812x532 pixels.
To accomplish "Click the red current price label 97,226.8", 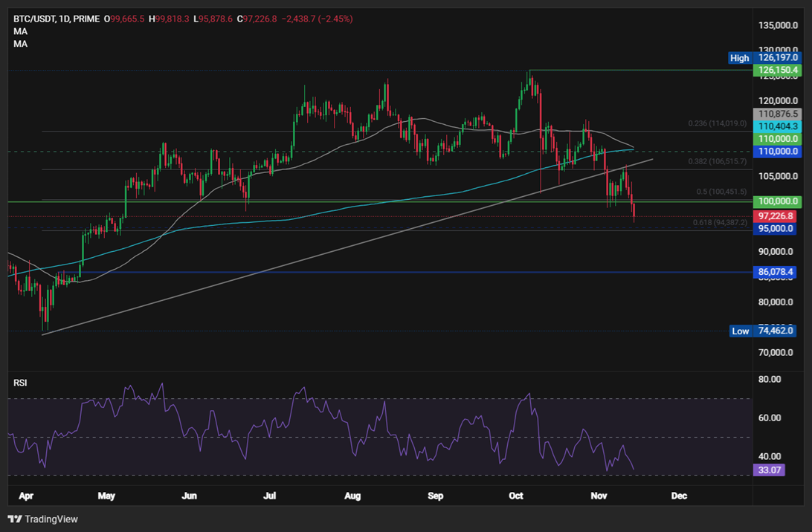I will (x=776, y=215).
